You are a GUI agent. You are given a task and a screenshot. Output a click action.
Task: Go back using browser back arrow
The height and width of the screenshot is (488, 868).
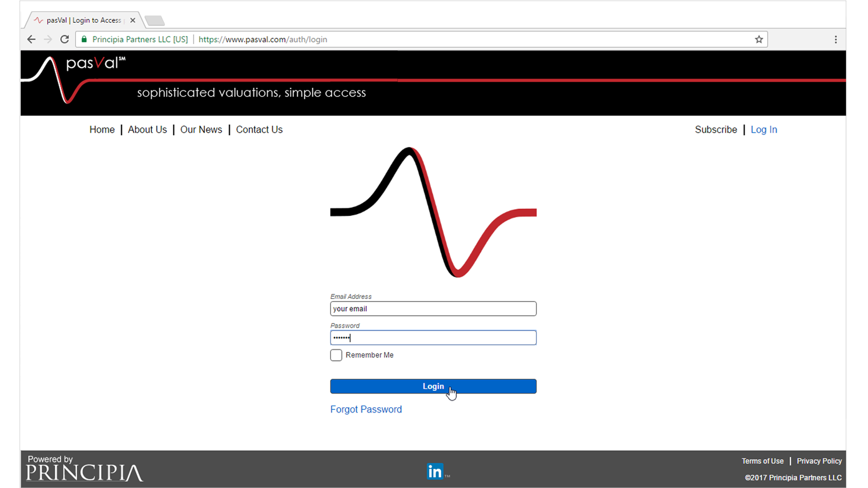click(x=31, y=39)
